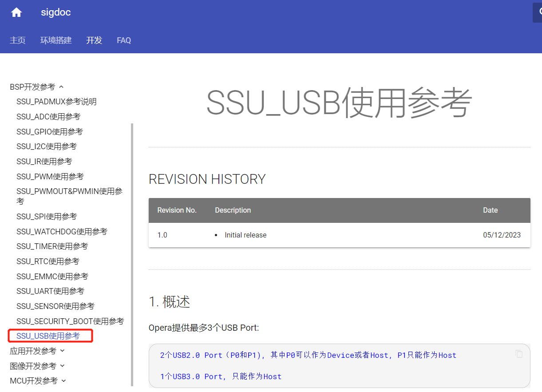542x392 pixels.
Task: Open the FAQ tab
Action: [124, 40]
